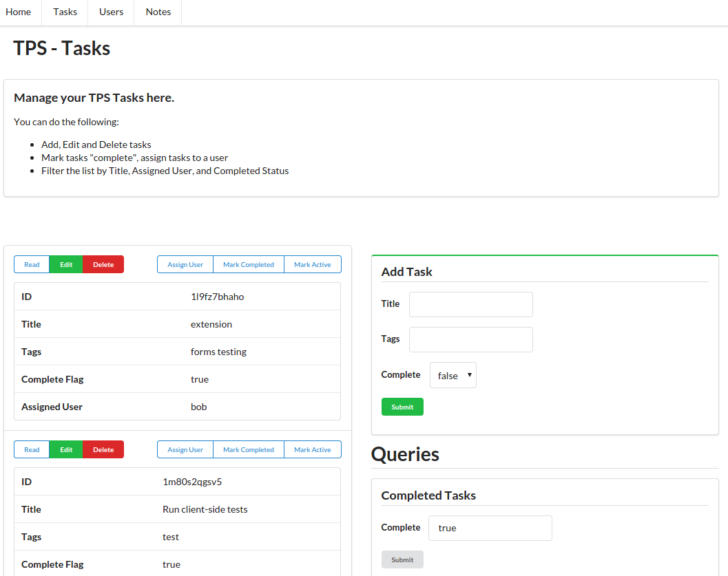Delete the extension task
The width and height of the screenshot is (728, 576).
(103, 264)
